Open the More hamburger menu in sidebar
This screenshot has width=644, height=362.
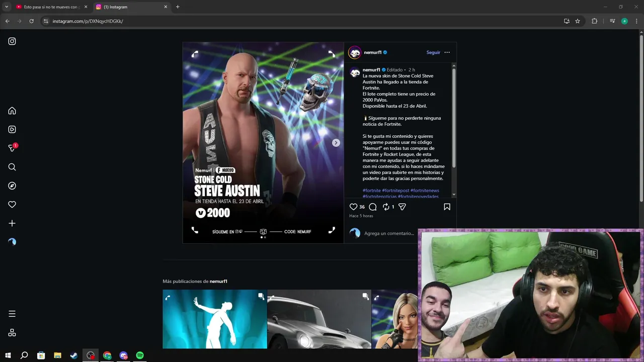click(12, 314)
